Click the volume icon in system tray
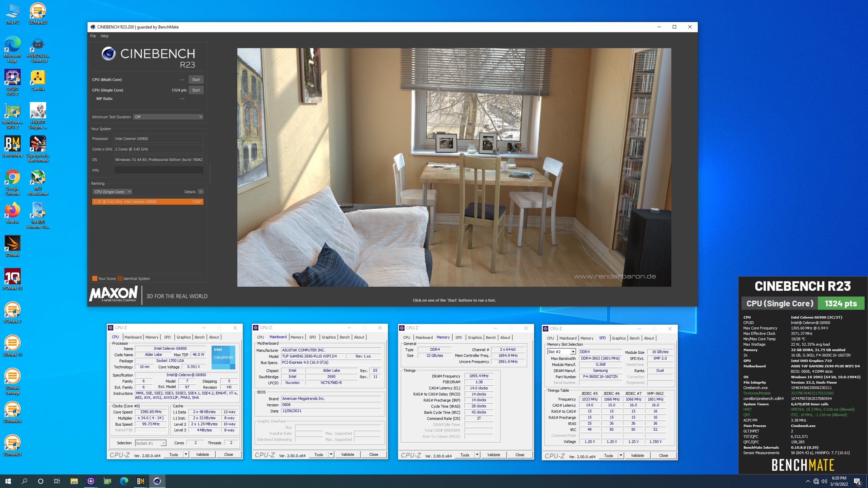868x488 pixels. pos(824,481)
